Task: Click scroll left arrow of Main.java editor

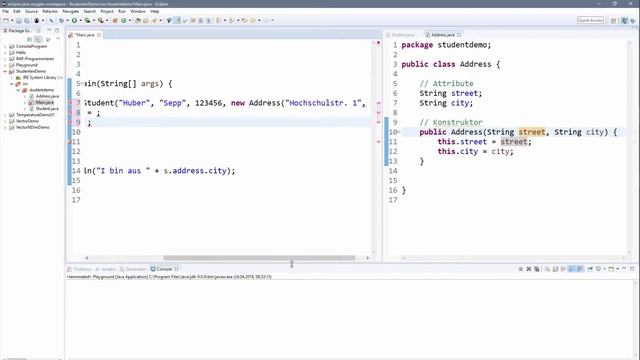Action: coord(87,258)
